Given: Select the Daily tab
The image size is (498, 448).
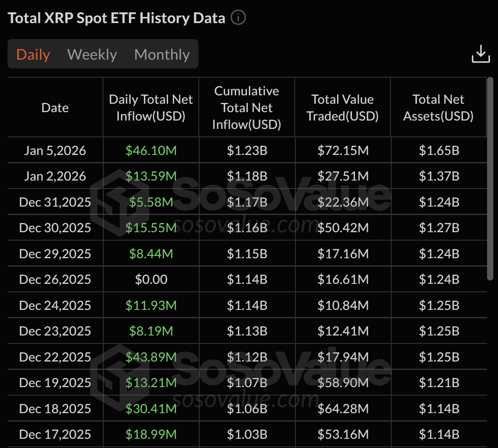Looking at the screenshot, I should (33, 54).
